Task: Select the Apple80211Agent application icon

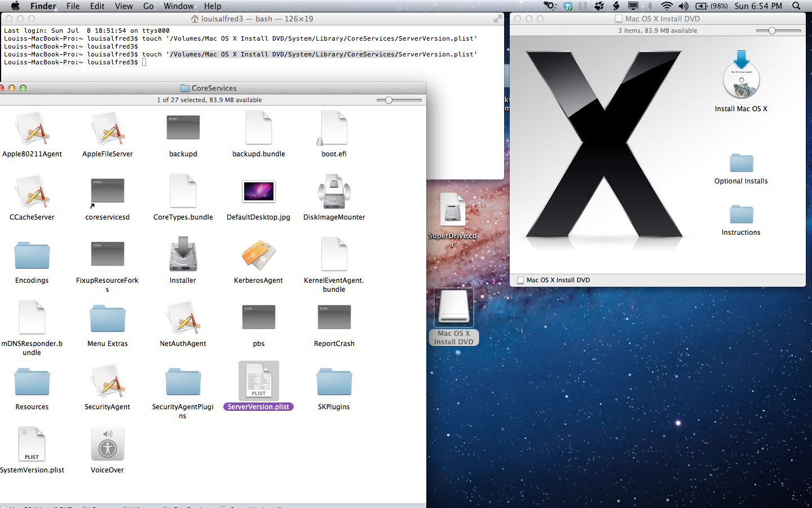Action: tap(32, 128)
